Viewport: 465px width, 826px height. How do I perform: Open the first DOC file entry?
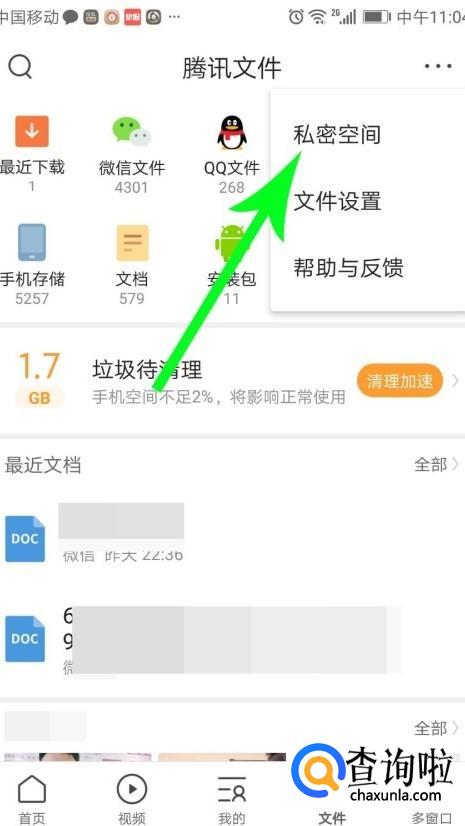point(232,538)
